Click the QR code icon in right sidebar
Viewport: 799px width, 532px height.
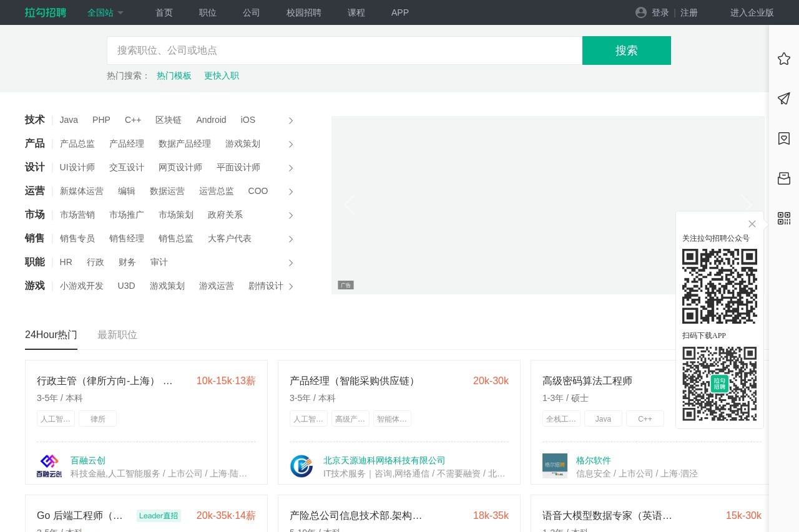pos(784,218)
